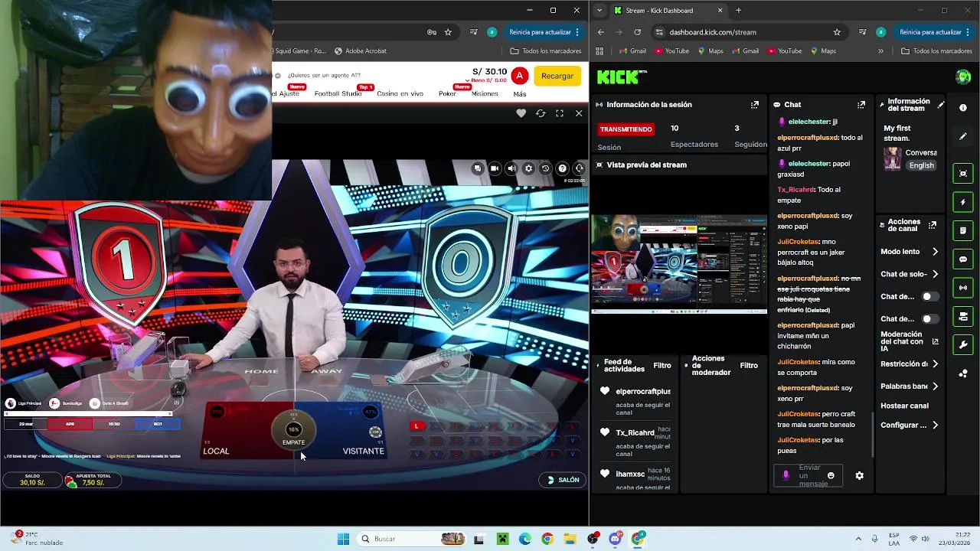980x551 pixels.
Task: Show more bookmarks with double chevron
Action: (x=880, y=51)
